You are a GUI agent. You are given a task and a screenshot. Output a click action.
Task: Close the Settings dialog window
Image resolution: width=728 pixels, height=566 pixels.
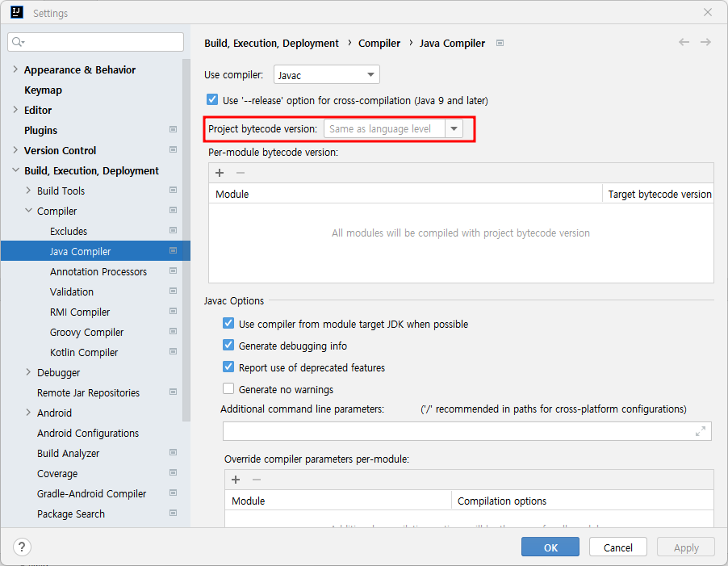pos(708,12)
